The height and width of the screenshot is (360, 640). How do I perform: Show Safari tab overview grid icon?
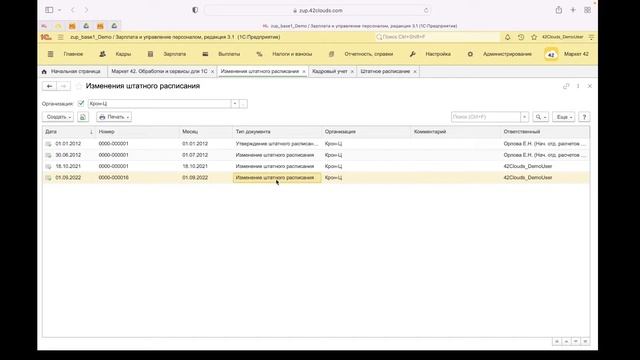[587, 10]
